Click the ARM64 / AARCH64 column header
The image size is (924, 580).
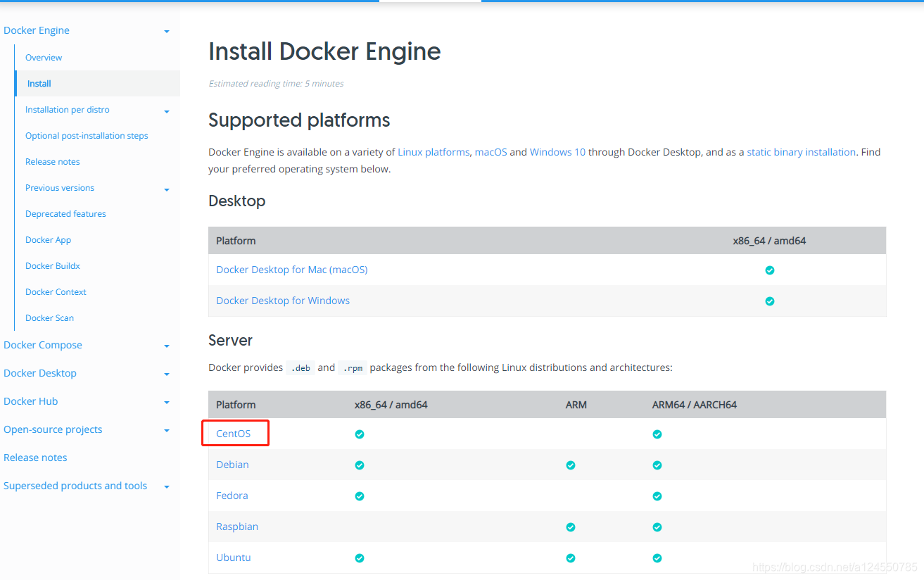[695, 405]
